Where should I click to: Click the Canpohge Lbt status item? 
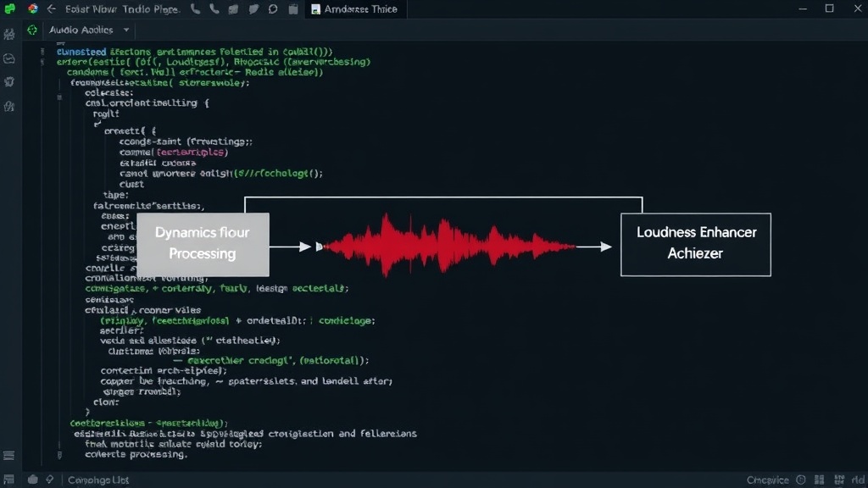[x=98, y=480]
